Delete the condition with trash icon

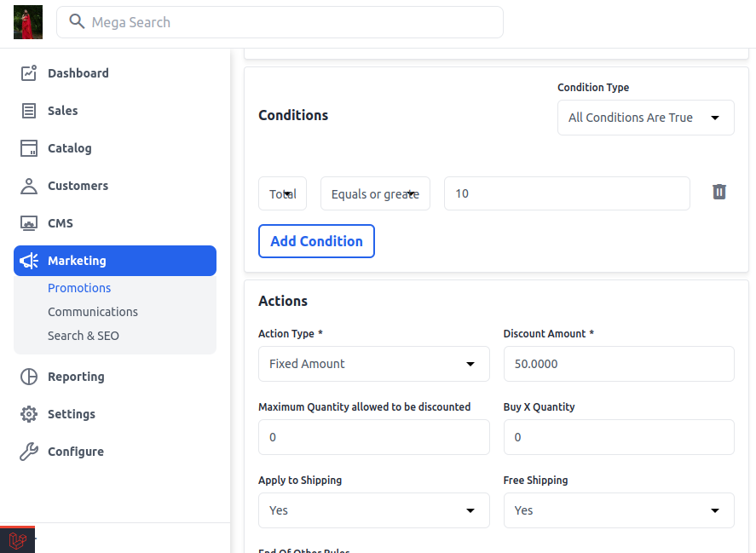[x=718, y=192]
